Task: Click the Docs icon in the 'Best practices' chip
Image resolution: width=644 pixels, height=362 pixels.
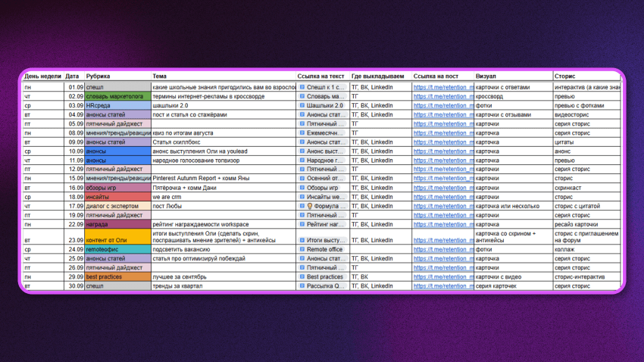Action: (302, 277)
